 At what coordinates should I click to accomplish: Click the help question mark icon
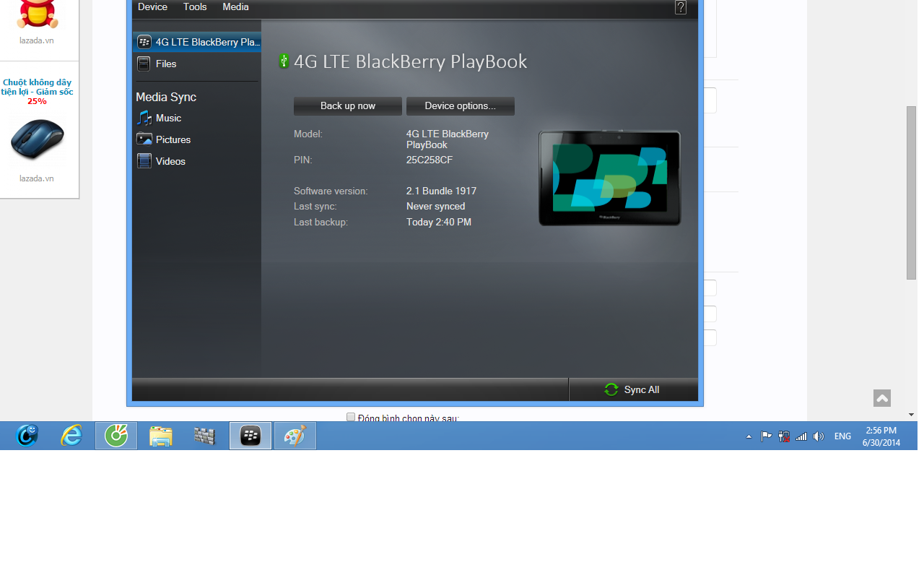(x=681, y=7)
